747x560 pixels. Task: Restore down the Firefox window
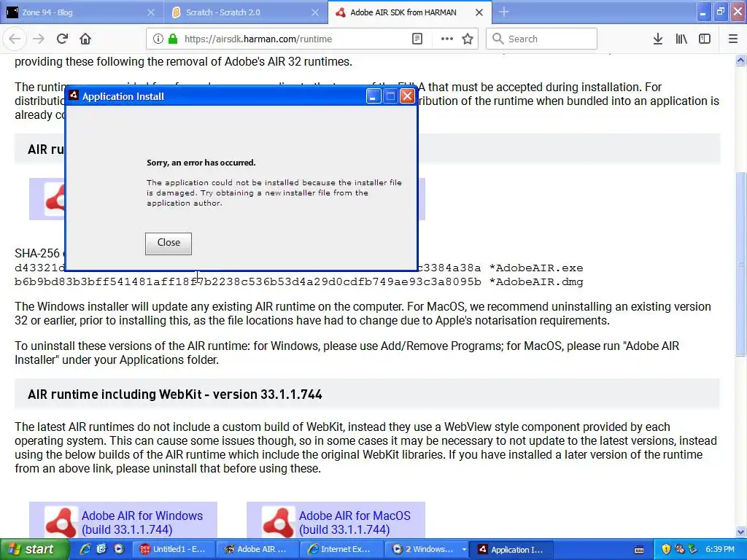click(x=720, y=12)
